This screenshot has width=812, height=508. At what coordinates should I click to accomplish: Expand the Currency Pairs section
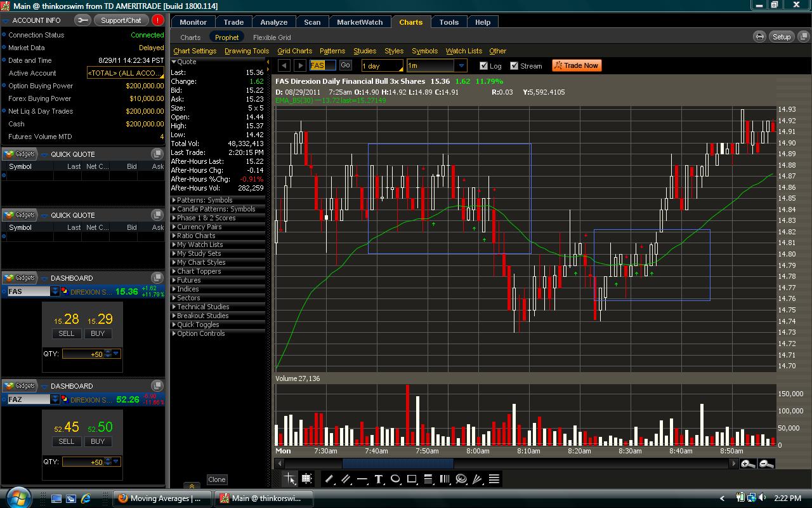point(218,227)
